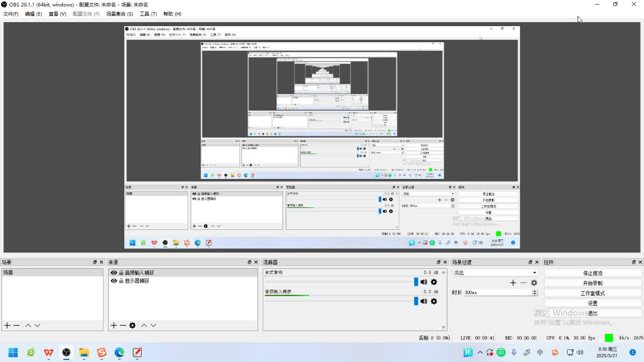Select the 音频输入捕获 source row
Image resolution: width=644 pixels, height=362 pixels.
183,273
